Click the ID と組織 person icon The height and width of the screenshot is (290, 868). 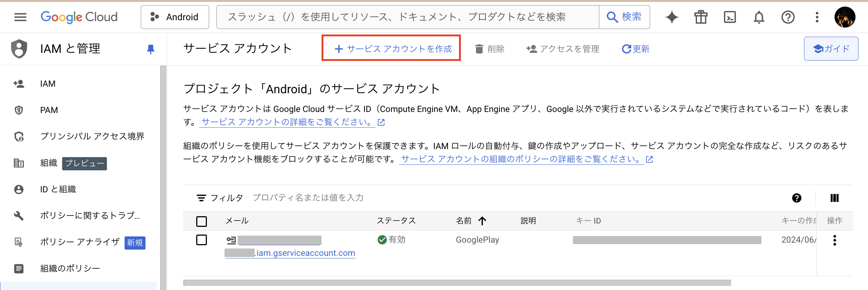coord(19,189)
